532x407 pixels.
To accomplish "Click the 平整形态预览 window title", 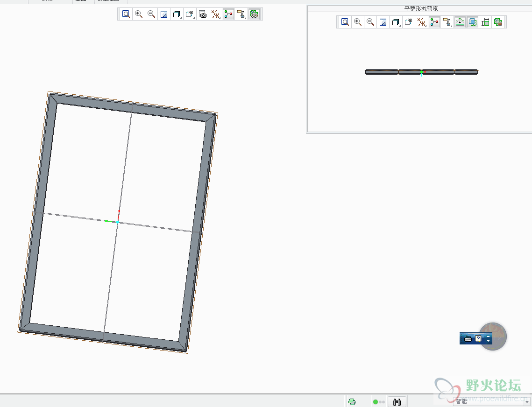I will (421, 9).
